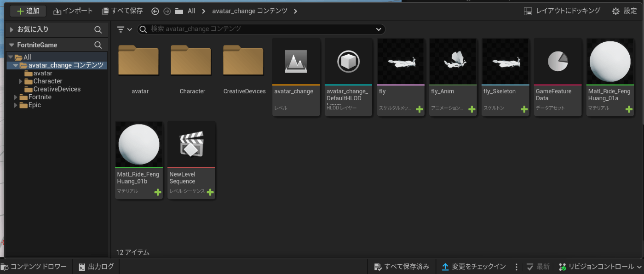Expand the Fortnite tree node
Screen dimensions: 644x274
click(x=16, y=97)
